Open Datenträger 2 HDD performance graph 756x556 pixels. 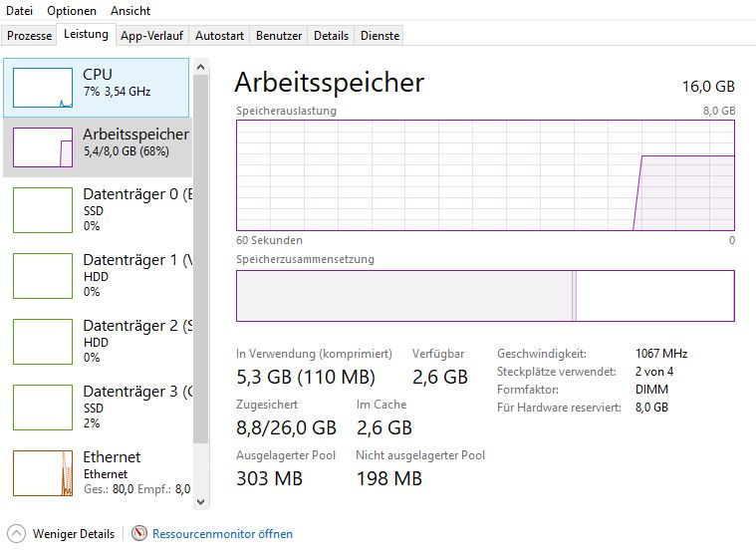43,341
